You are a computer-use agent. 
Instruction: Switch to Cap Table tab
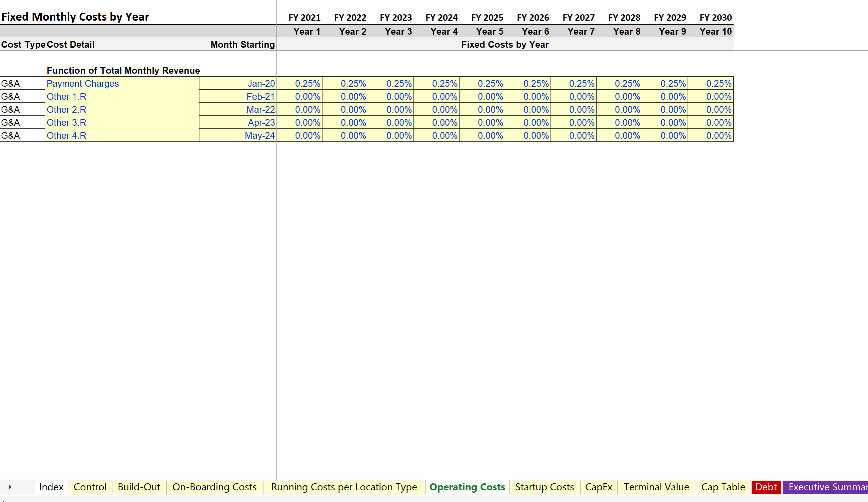click(723, 487)
